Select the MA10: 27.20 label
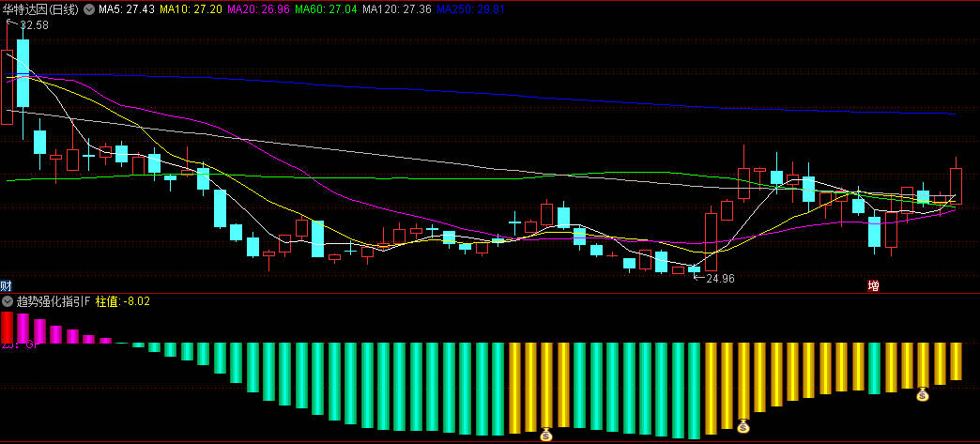Screen dimensions: 980x444 [x=191, y=9]
